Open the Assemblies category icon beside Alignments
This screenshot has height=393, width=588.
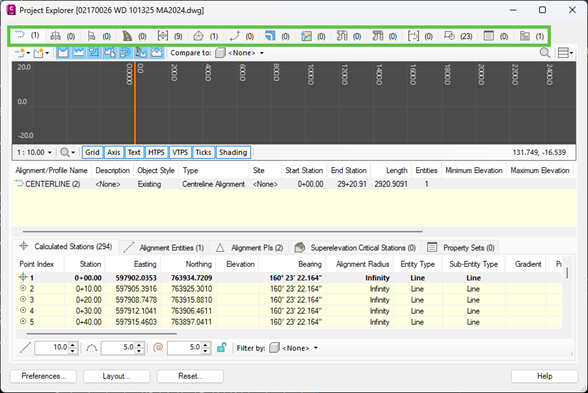click(x=56, y=36)
